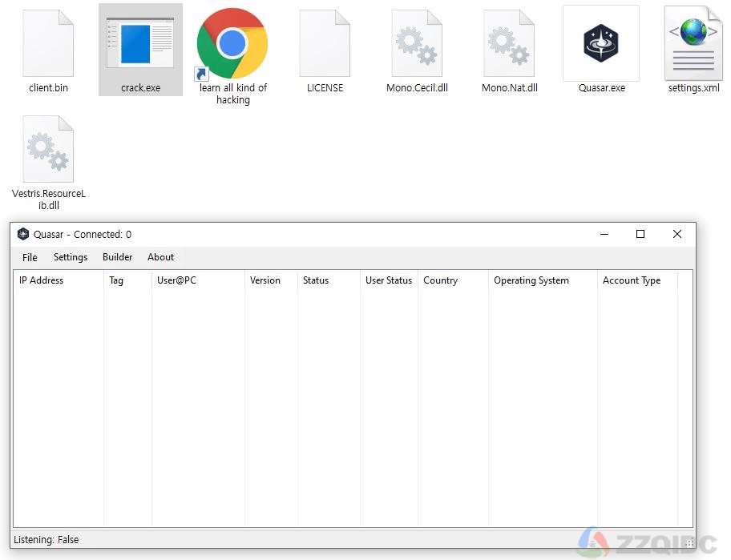Viewport: 731px width, 560px height.
Task: Click the 'Listening: False' status bar text
Action: 46,539
